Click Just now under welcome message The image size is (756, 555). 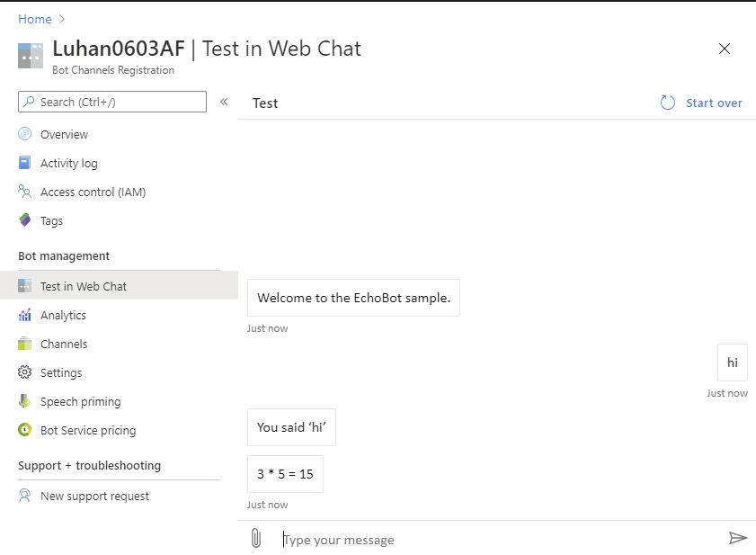click(x=267, y=328)
